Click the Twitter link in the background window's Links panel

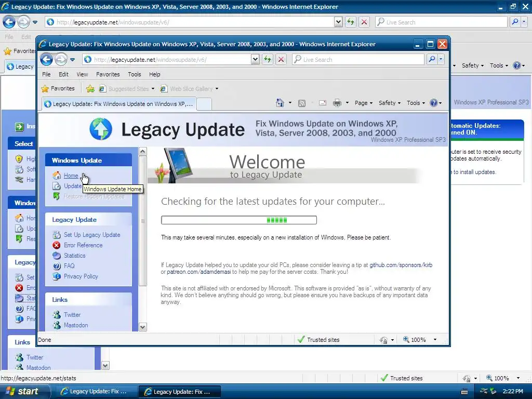coord(35,357)
